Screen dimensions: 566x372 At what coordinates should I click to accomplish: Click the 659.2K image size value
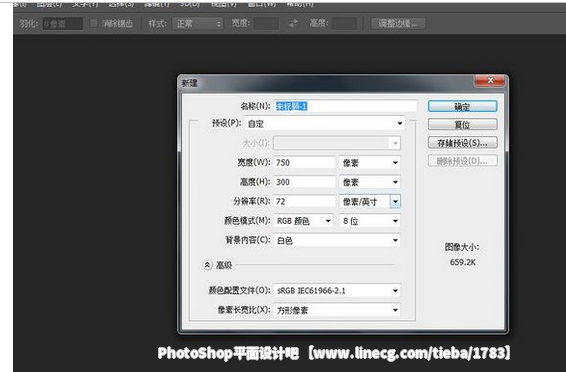coord(462,262)
